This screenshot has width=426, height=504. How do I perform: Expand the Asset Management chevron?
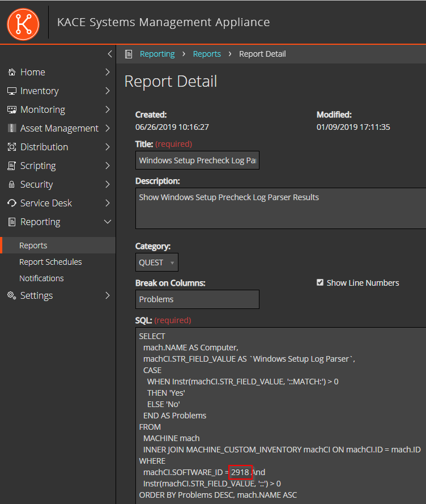(x=108, y=128)
